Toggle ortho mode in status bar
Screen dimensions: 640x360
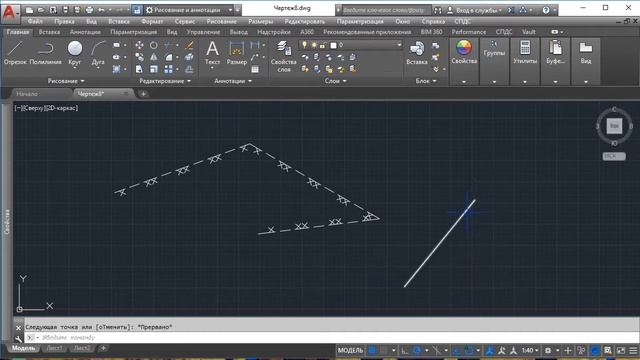(404, 350)
